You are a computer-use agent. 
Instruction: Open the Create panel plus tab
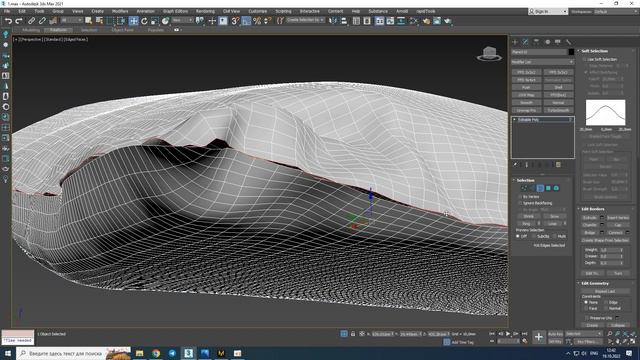[515, 42]
